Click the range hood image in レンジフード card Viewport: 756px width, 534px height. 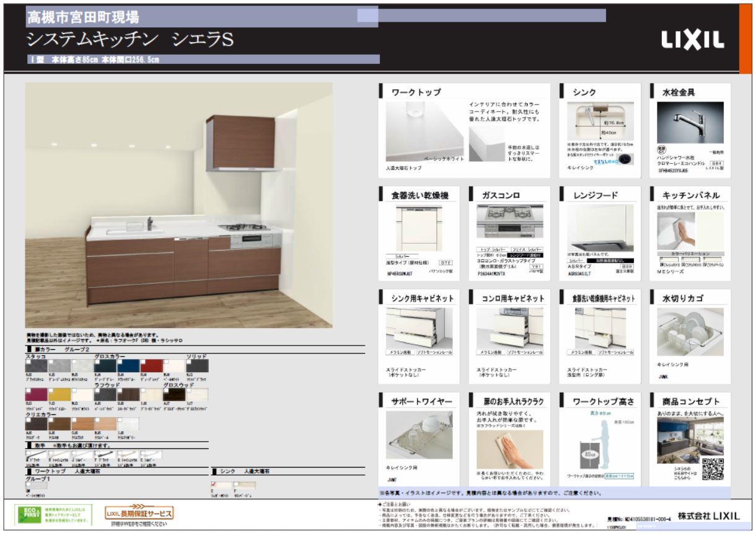[x=600, y=228]
